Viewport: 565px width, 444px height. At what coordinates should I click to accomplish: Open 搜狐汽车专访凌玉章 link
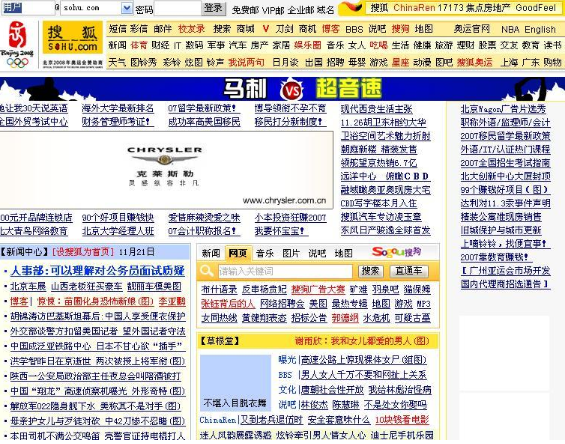[x=381, y=217]
